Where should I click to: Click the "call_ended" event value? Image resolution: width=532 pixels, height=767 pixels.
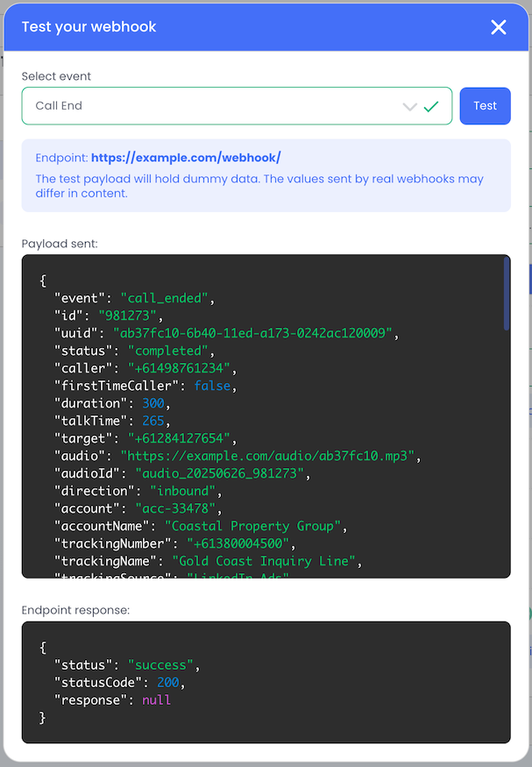164,298
